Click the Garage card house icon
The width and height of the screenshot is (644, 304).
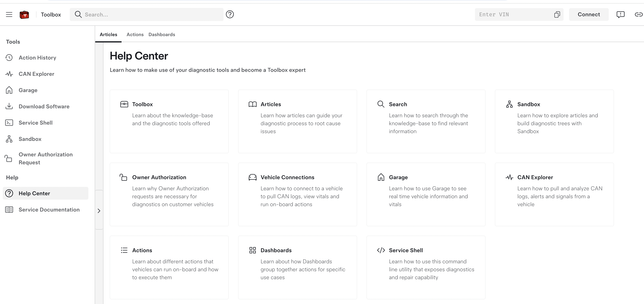[x=381, y=177]
